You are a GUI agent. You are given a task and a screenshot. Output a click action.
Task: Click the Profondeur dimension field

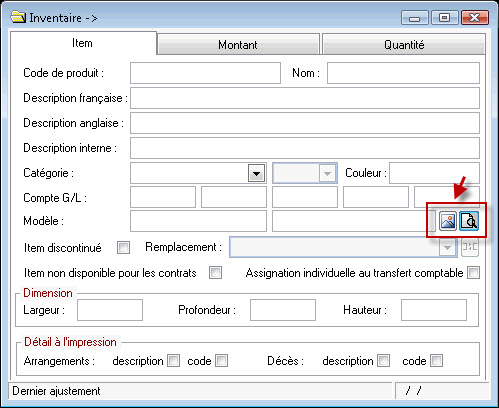click(283, 310)
